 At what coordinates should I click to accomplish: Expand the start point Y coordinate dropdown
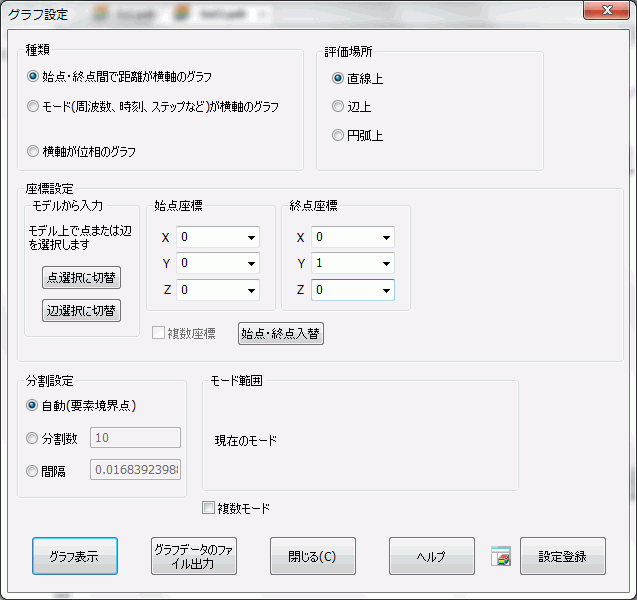250,264
